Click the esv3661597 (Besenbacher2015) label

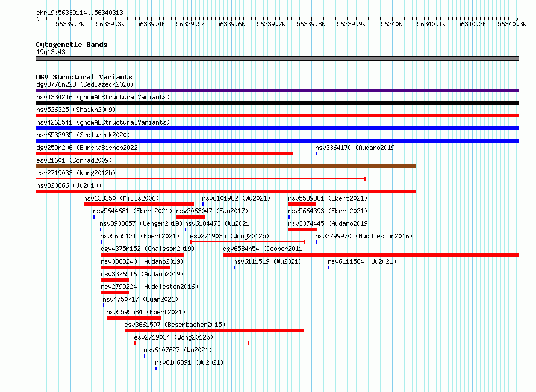pyautogui.click(x=175, y=325)
